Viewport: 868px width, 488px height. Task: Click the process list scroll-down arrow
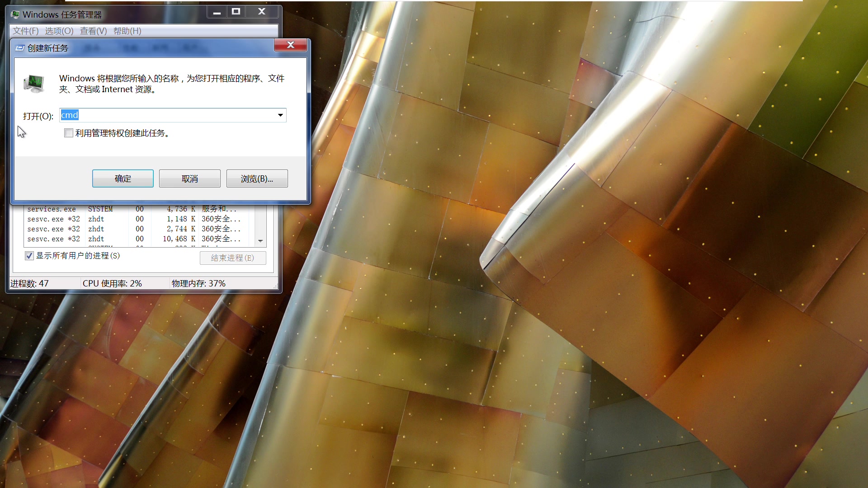(x=260, y=241)
